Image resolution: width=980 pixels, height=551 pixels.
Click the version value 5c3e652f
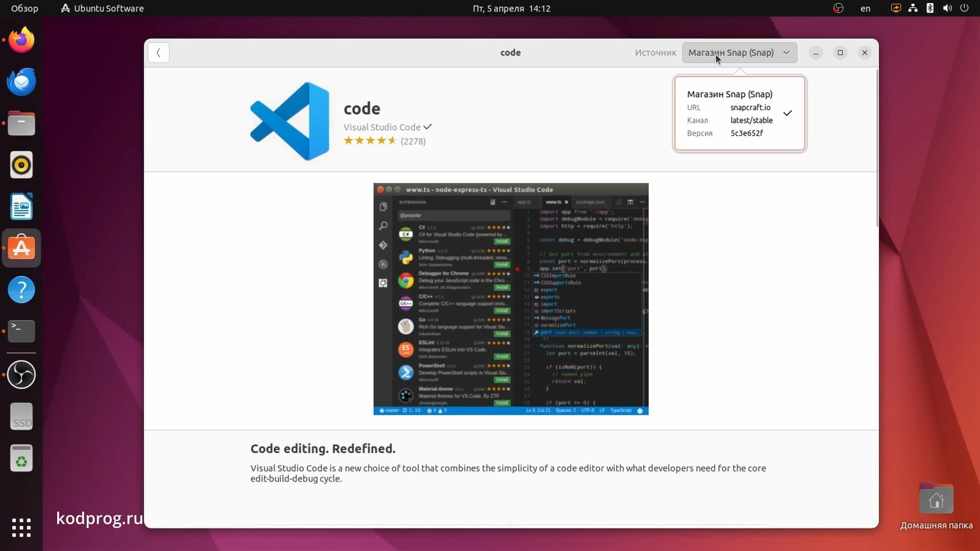coord(747,133)
